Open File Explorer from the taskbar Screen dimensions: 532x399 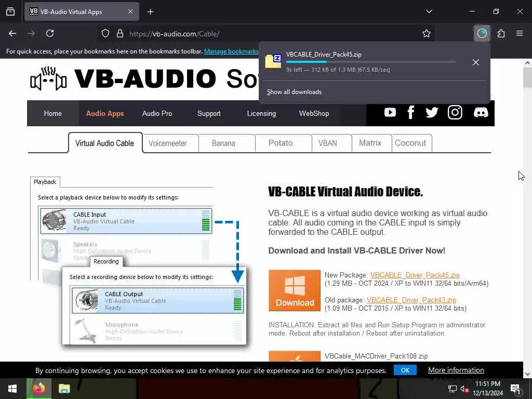click(x=64, y=389)
